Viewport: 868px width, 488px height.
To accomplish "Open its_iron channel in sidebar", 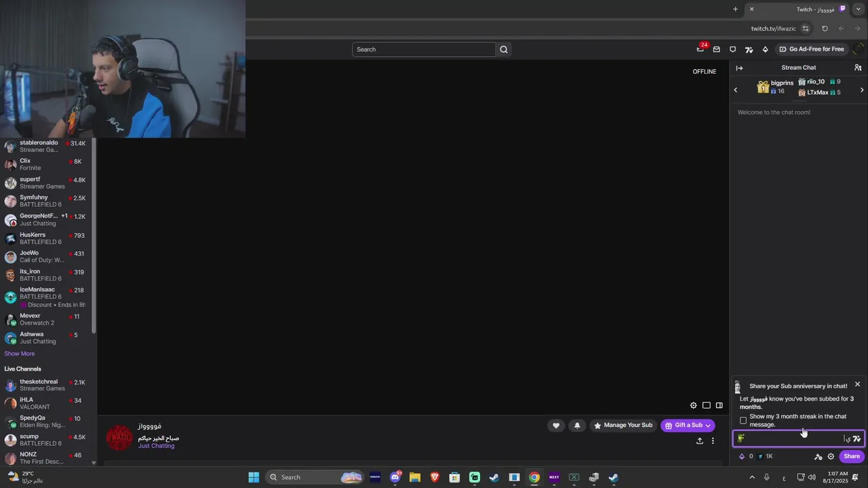I will pos(47,274).
